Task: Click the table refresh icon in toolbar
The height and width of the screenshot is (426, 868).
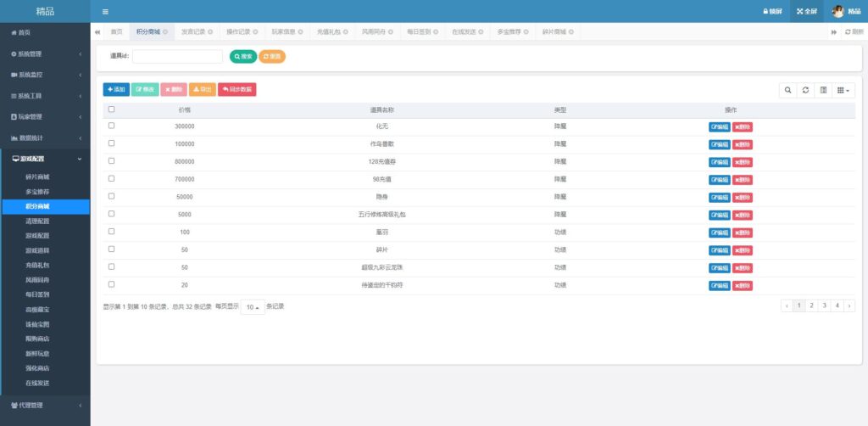Action: coord(805,89)
